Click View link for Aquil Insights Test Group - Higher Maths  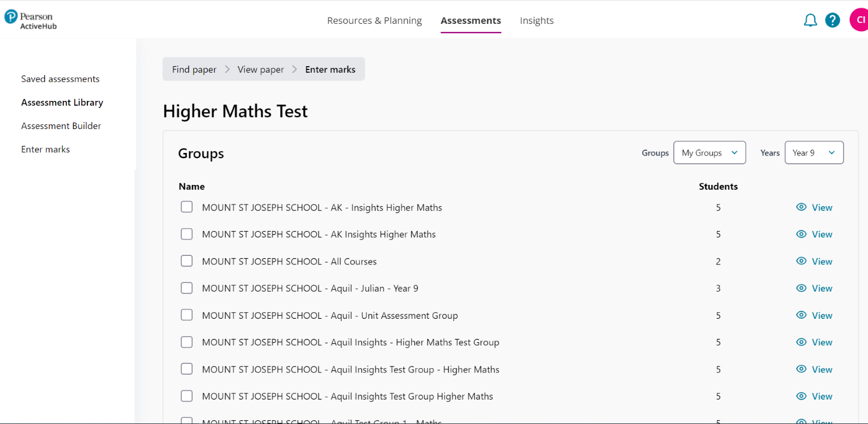tap(822, 369)
